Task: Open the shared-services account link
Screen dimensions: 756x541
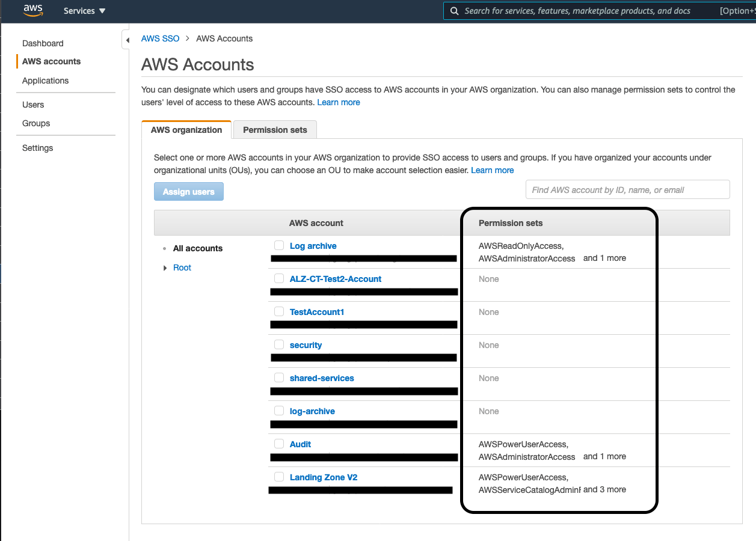Action: point(322,378)
